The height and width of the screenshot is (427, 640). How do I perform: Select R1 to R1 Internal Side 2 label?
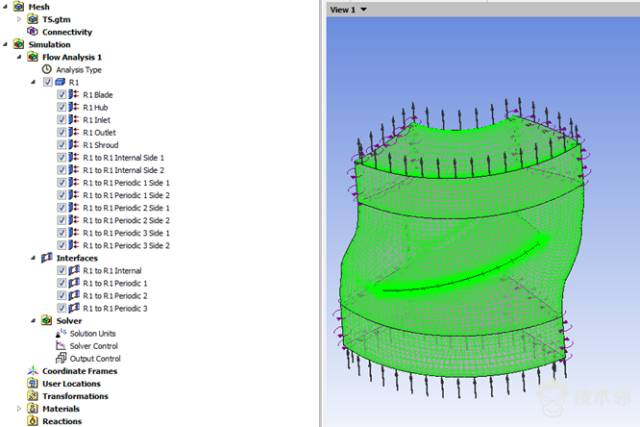pyautogui.click(x=123, y=170)
